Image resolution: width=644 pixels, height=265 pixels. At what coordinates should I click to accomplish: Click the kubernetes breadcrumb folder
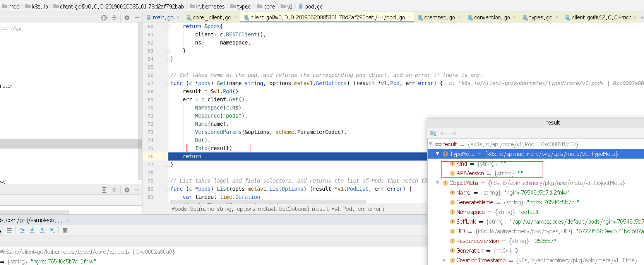(207, 7)
